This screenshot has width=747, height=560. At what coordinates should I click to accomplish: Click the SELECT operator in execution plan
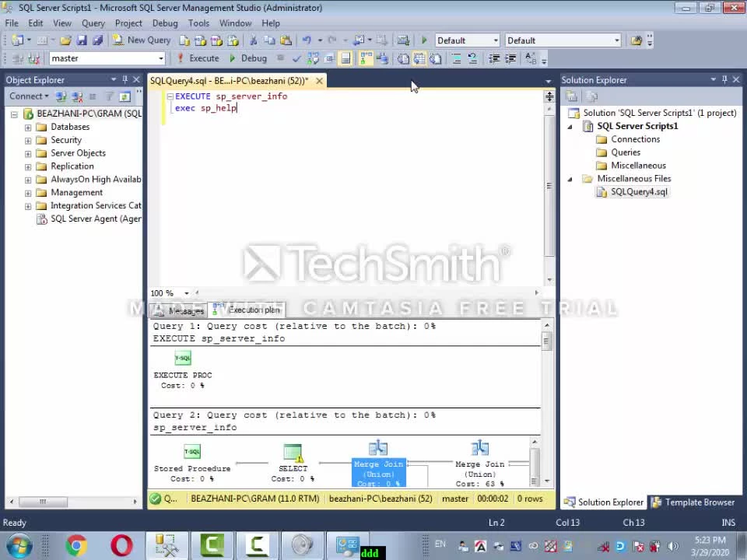tap(293, 462)
